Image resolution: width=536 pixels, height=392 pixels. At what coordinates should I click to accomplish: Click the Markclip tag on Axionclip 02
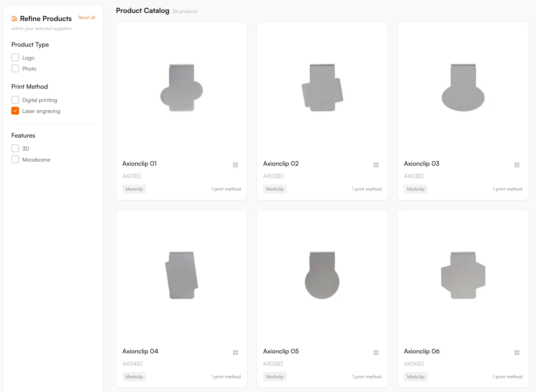275,189
